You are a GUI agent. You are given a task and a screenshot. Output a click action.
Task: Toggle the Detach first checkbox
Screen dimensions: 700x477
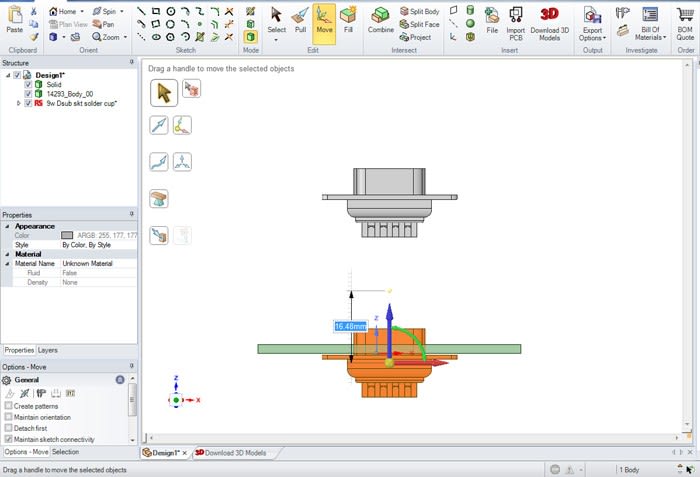point(8,428)
